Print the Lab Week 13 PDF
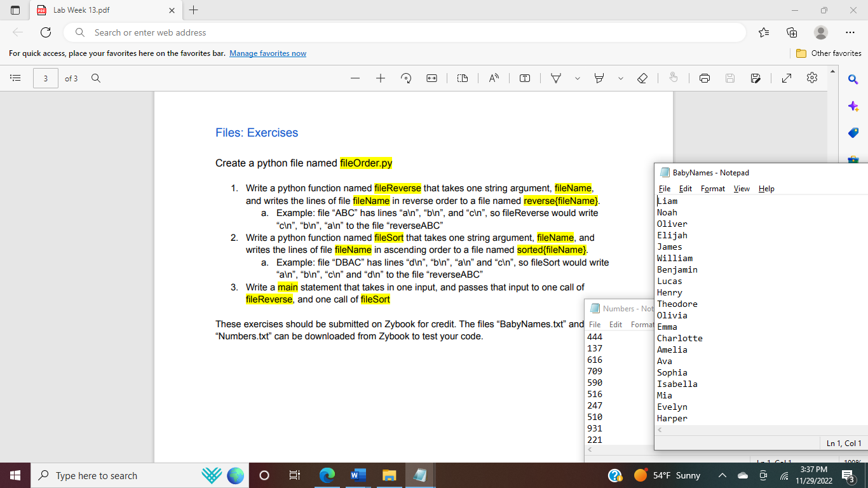Image resolution: width=868 pixels, height=488 pixels. click(x=704, y=78)
